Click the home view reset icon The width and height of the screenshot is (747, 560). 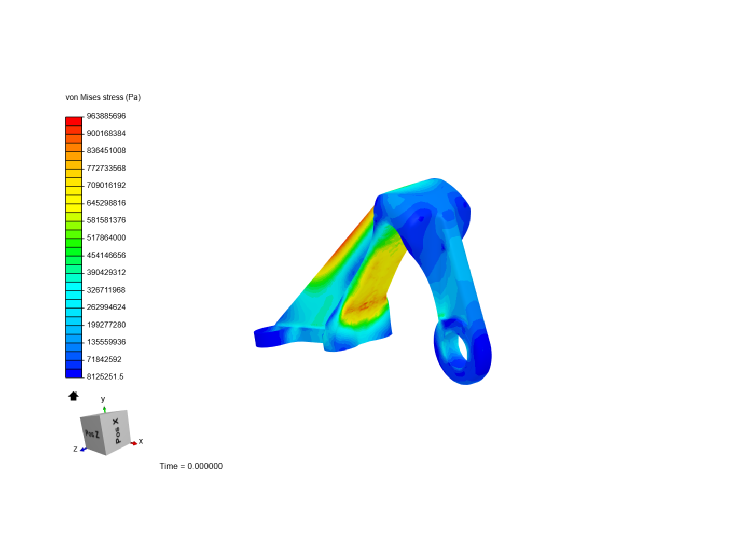click(x=73, y=396)
